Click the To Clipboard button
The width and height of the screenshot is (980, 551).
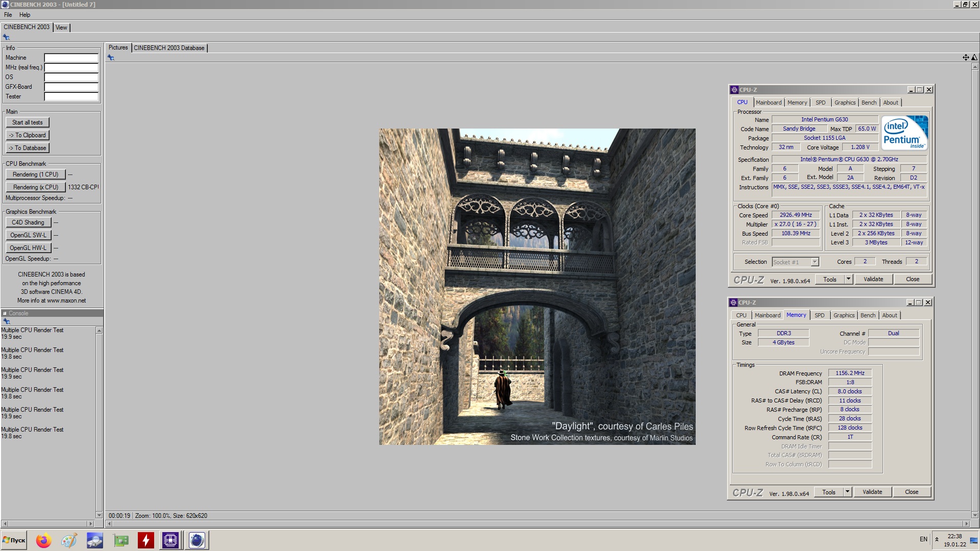pos(28,135)
